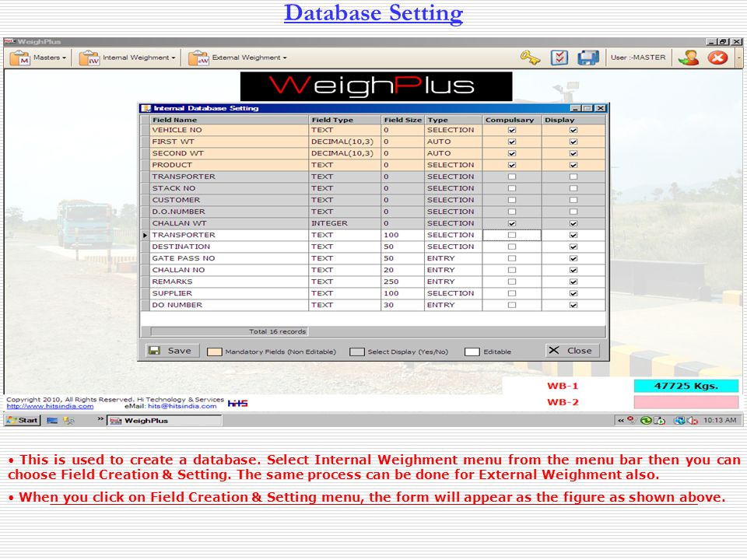
Task: Click the second quick launch icon on the taskbar
Action: point(69,421)
